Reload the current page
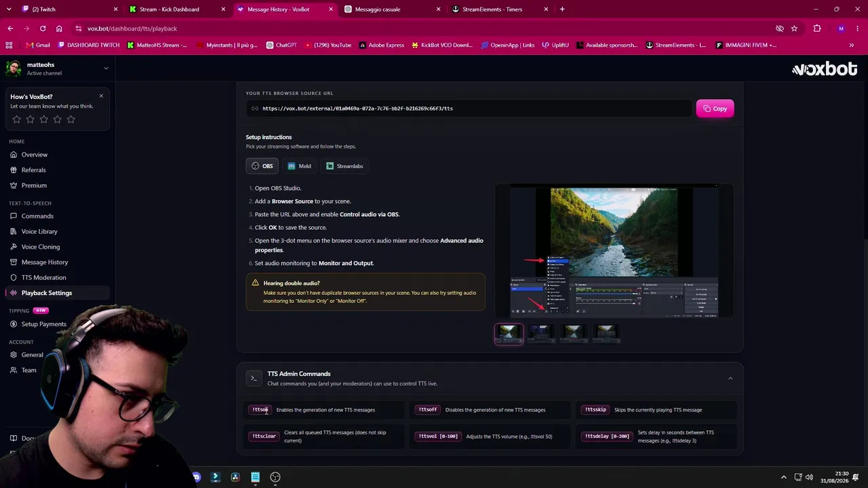This screenshot has height=488, width=868. pos(43,28)
